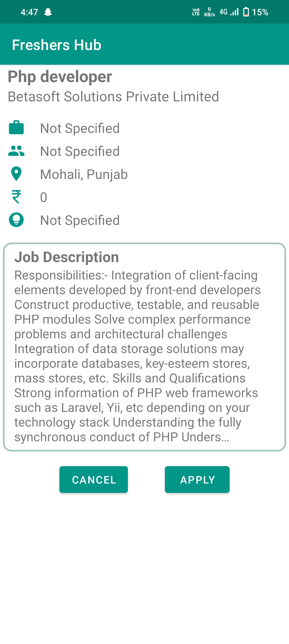This screenshot has width=289, height=644.
Task: Tap the Snapchat notification icon in status bar
Action: click(x=48, y=12)
